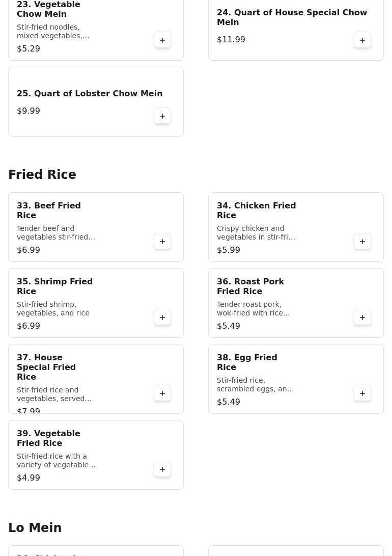This screenshot has height=556, width=392.
Task: Click the Lo Mein section heading
Action: (35, 528)
